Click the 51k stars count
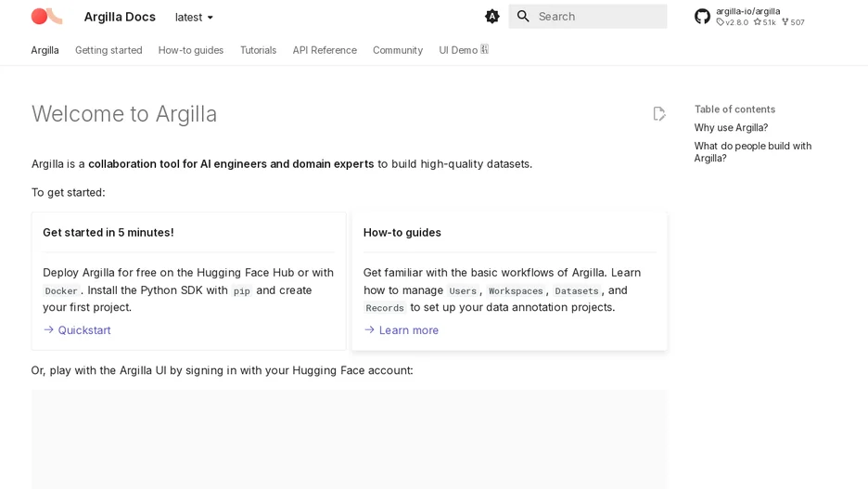The image size is (868, 489). click(x=765, y=22)
